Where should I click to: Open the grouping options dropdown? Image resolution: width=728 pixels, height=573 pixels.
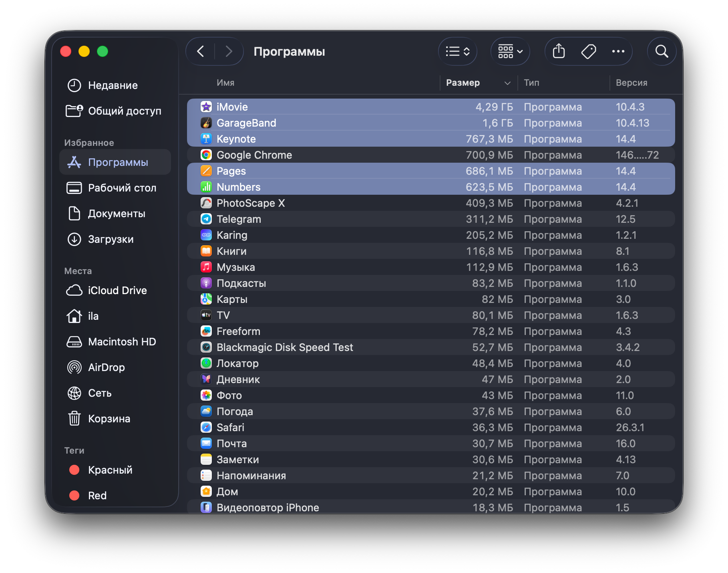tap(510, 51)
